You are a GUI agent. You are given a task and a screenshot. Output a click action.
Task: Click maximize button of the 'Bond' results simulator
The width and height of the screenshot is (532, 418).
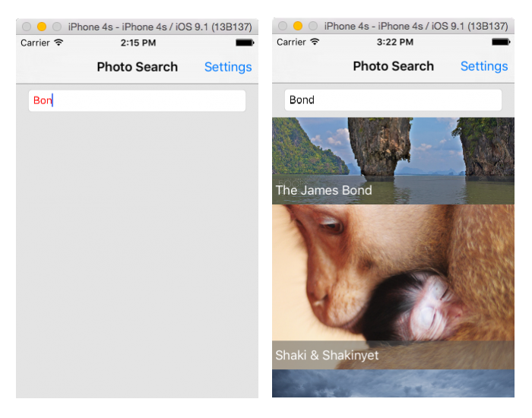click(312, 26)
